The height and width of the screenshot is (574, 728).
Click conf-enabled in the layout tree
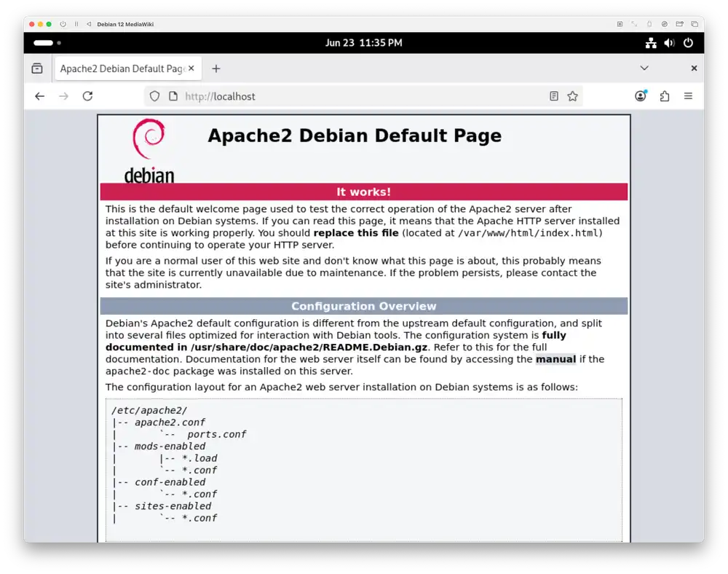pyautogui.click(x=170, y=482)
